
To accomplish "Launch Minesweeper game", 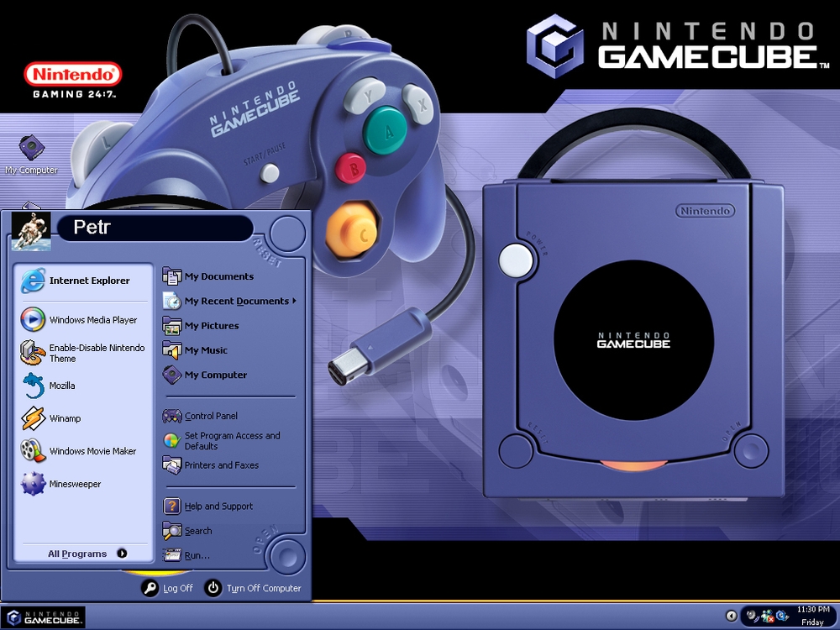I will point(83,484).
